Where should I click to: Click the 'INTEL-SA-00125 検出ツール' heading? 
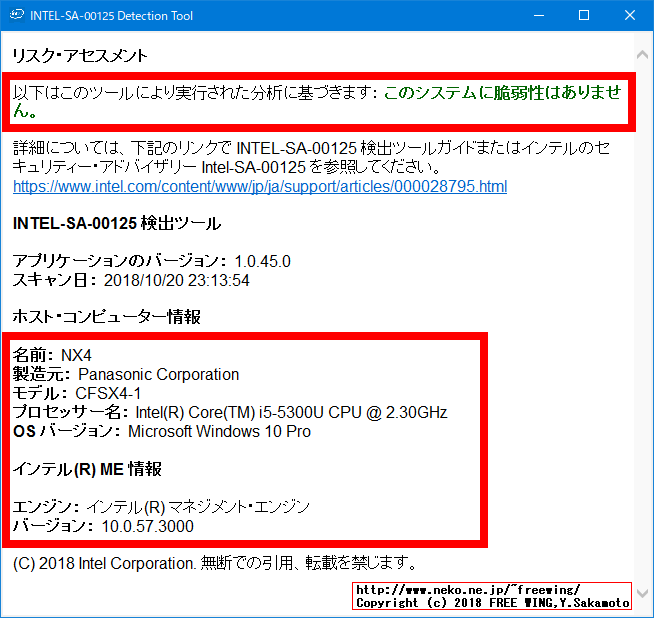tap(117, 224)
